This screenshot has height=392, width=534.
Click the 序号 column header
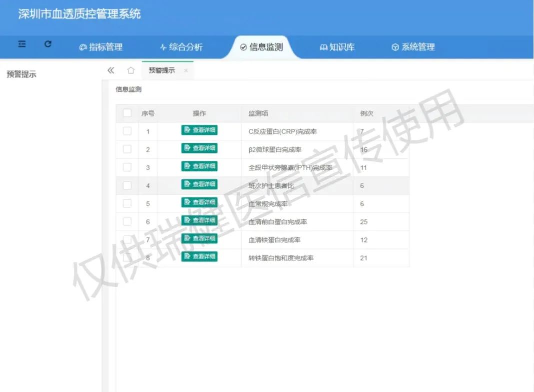pyautogui.click(x=148, y=113)
